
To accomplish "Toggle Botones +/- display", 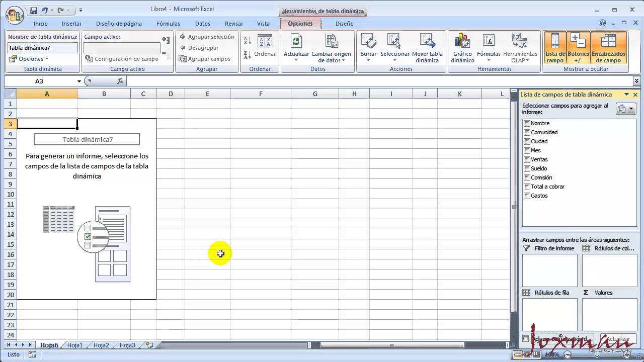I will [x=578, y=49].
